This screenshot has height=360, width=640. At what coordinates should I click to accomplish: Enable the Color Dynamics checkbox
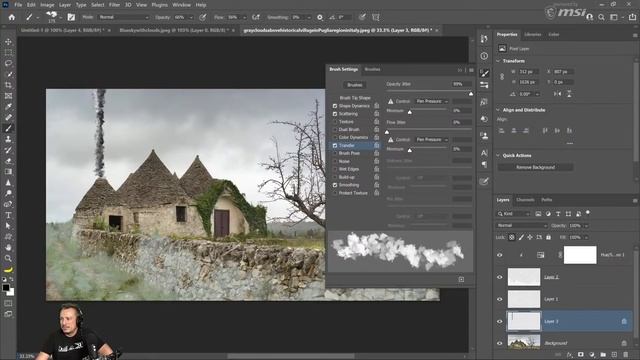[335, 138]
